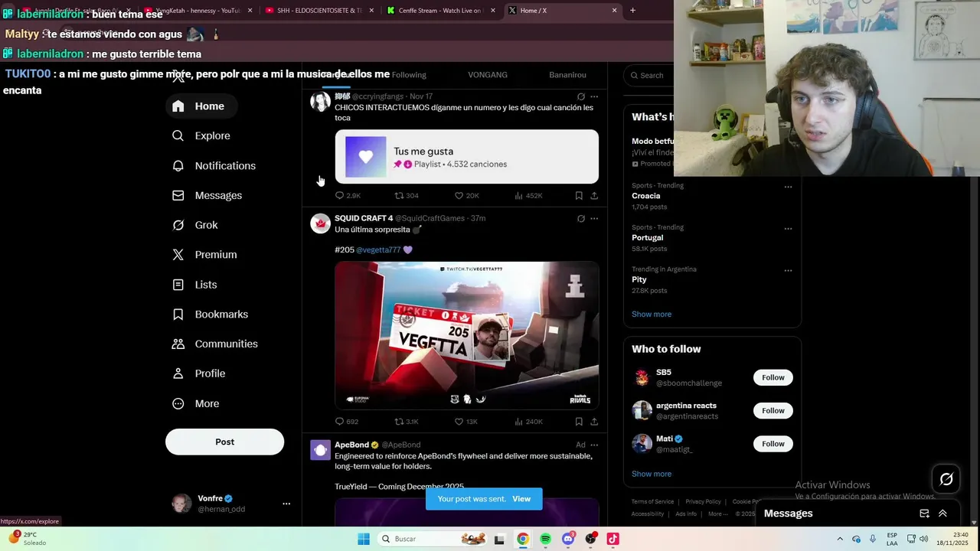
Task: Show more trends under Pity
Action: coord(652,315)
